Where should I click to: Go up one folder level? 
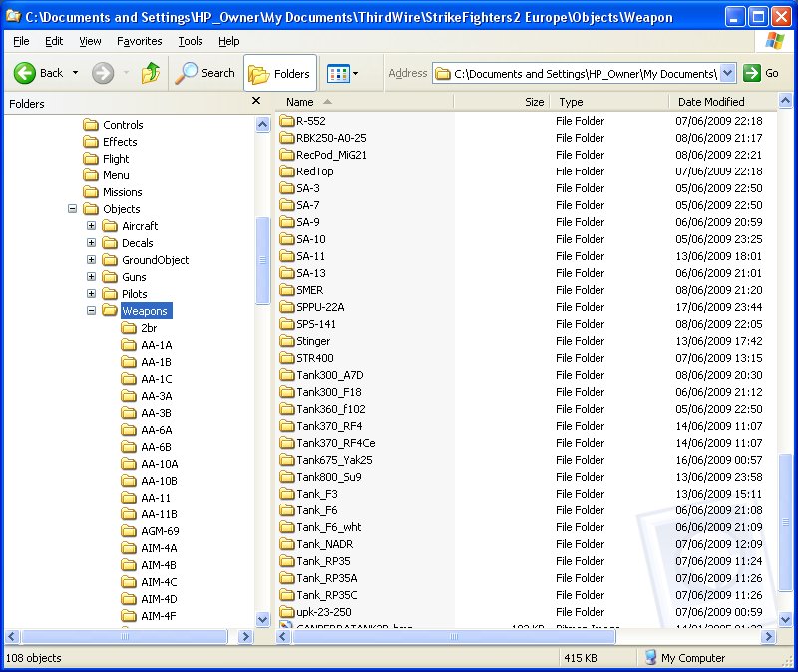151,73
